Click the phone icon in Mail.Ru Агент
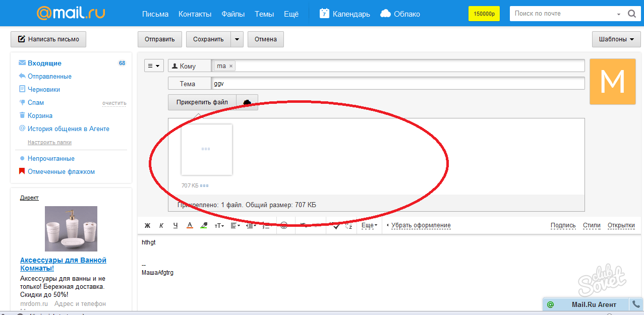This screenshot has height=315, width=644. click(636, 304)
